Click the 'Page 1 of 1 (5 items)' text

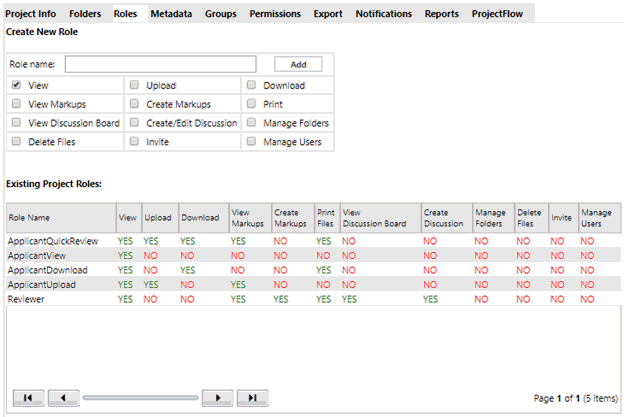point(575,398)
